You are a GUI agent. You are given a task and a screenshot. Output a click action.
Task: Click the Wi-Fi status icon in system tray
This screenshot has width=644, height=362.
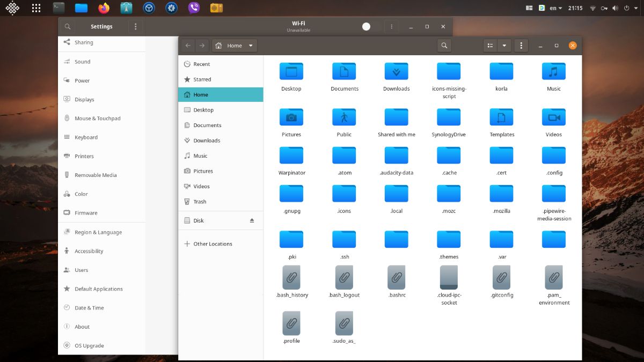593,8
